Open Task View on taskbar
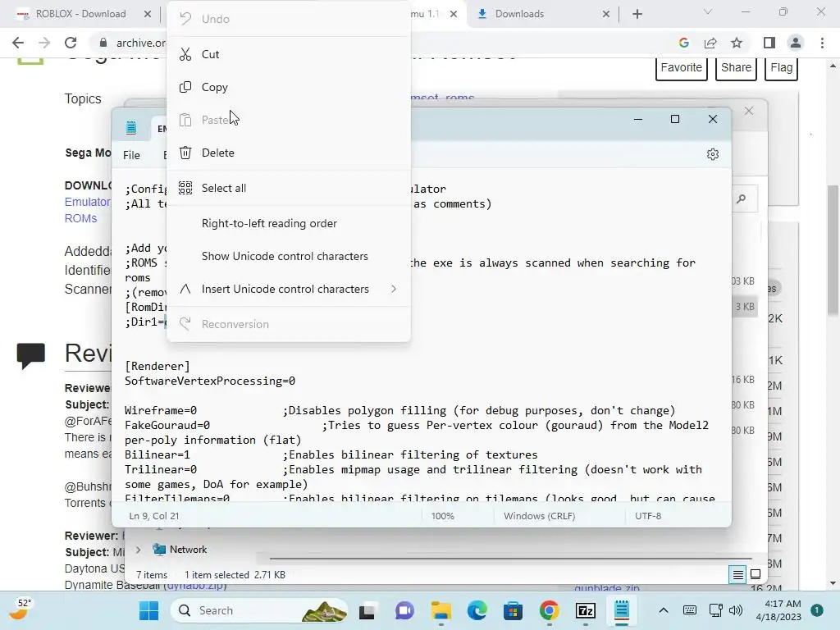Image resolution: width=840 pixels, height=630 pixels. tap(367, 610)
